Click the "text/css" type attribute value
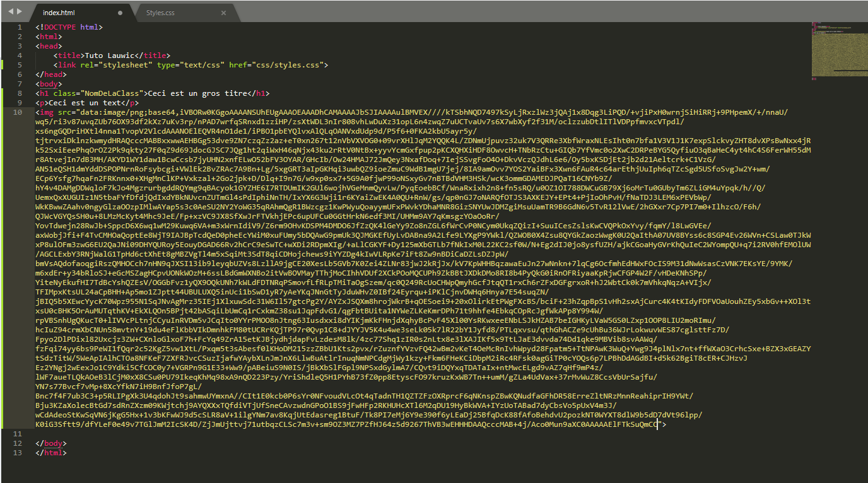 202,65
